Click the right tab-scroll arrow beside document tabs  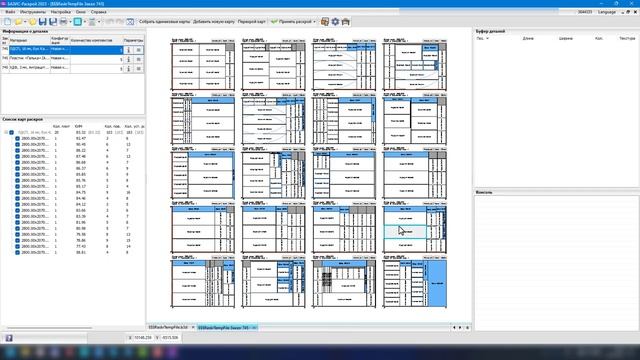tap(460, 327)
